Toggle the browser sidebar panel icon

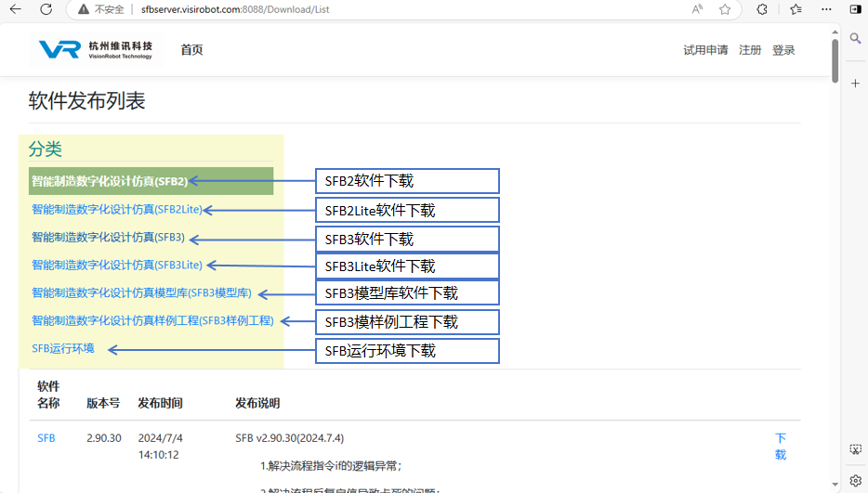tap(855, 9)
